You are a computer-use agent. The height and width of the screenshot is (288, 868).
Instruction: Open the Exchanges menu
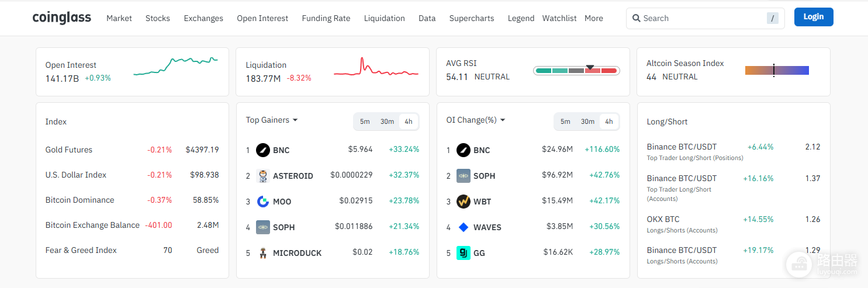click(203, 18)
